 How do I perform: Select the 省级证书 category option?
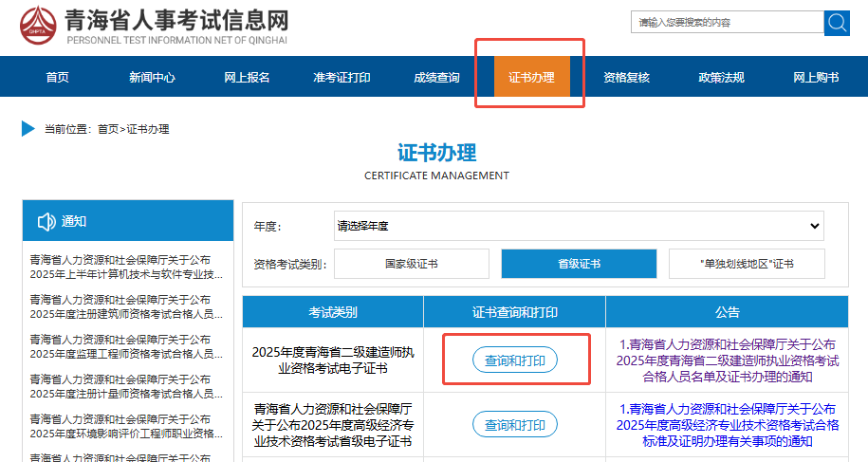(x=579, y=264)
